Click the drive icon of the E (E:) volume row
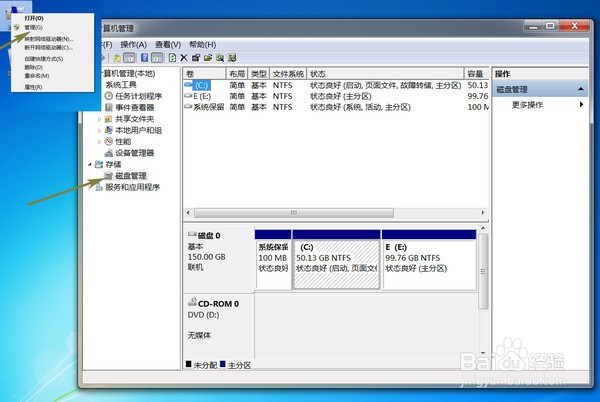The image size is (600, 402). click(188, 96)
